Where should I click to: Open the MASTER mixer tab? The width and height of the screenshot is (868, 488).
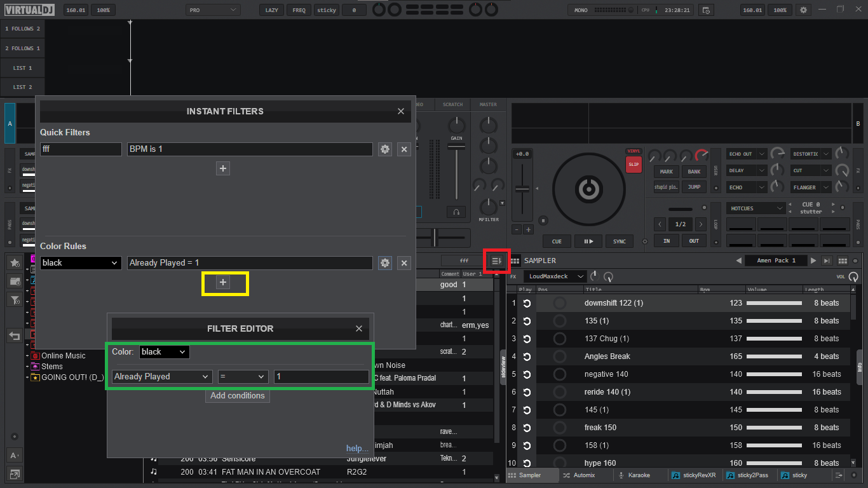click(x=488, y=104)
